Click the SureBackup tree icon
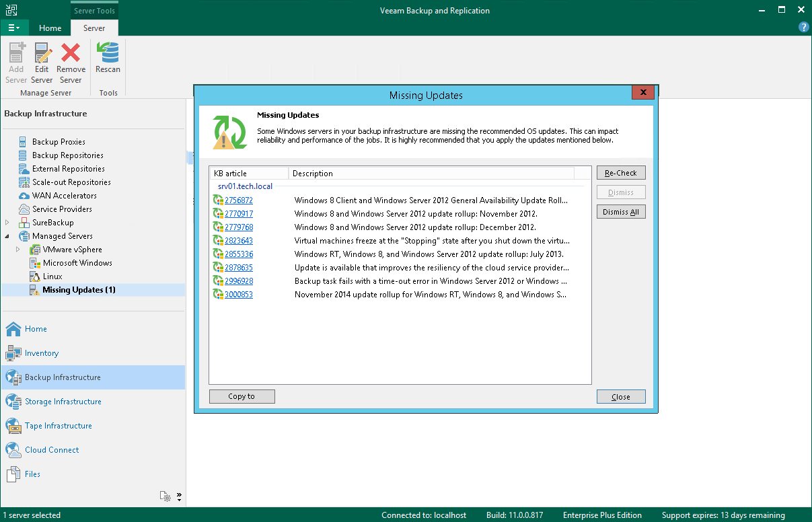 [24, 223]
